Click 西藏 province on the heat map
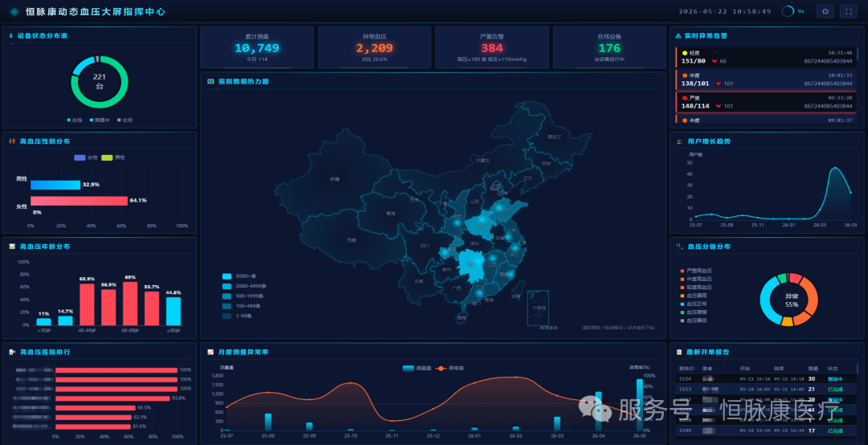868x445 pixels. [x=351, y=240]
